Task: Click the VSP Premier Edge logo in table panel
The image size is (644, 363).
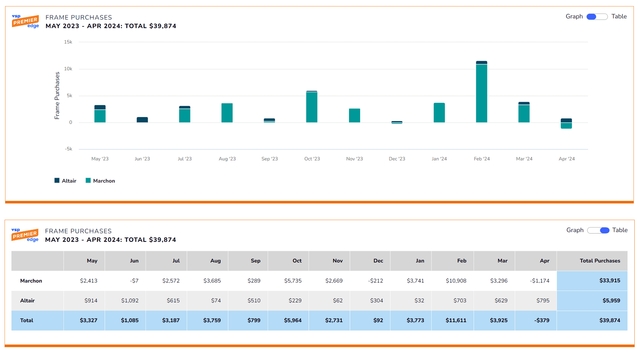Action: (x=25, y=235)
